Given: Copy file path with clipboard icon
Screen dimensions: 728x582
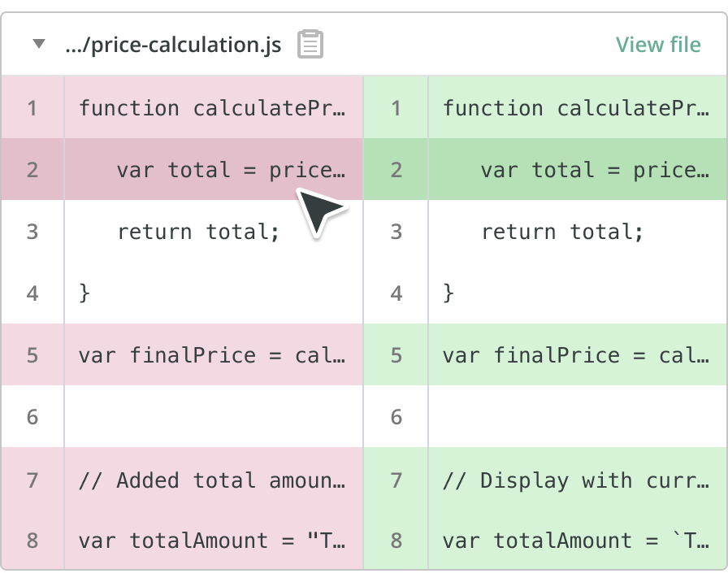Looking at the screenshot, I should pos(310,44).
